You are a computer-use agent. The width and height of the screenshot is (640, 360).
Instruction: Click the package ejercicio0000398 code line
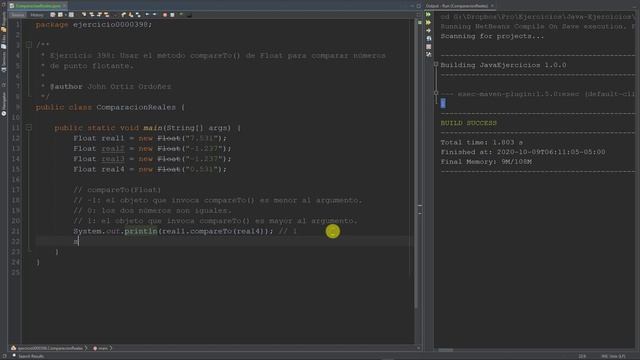pyautogui.click(x=94, y=24)
